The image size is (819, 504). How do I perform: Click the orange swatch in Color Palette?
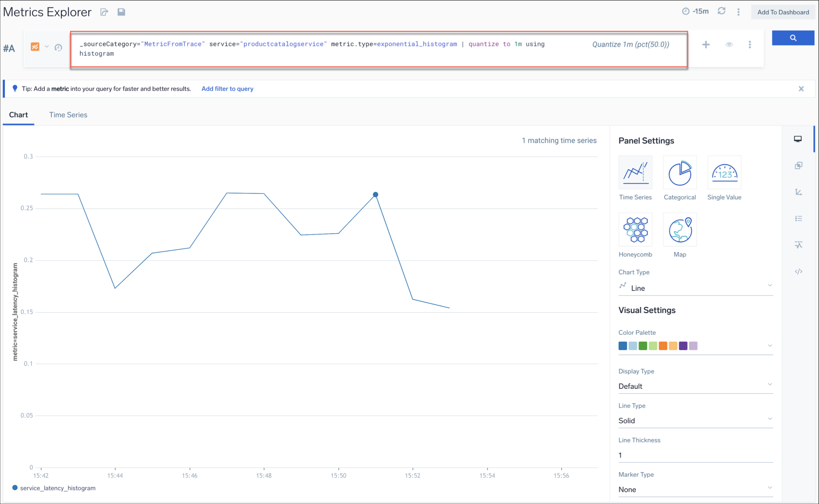[x=663, y=346]
